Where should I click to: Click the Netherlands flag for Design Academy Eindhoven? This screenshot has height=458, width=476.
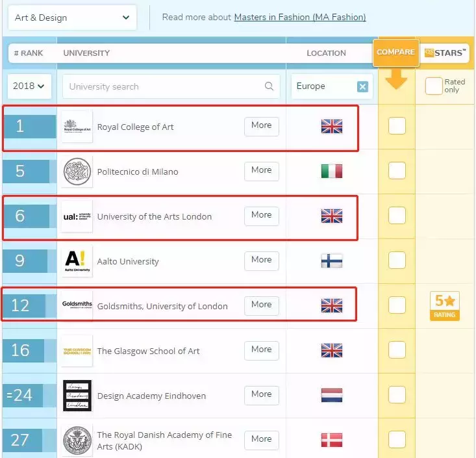(332, 395)
